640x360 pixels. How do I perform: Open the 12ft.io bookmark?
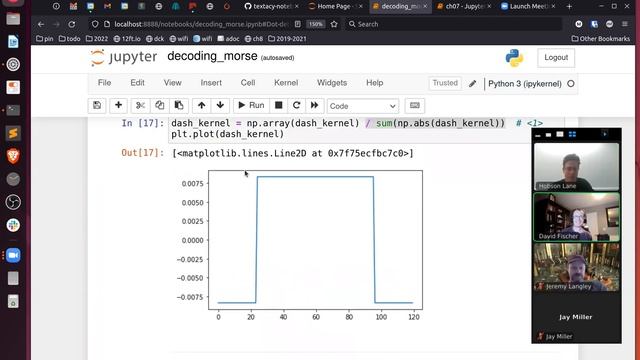click(127, 39)
